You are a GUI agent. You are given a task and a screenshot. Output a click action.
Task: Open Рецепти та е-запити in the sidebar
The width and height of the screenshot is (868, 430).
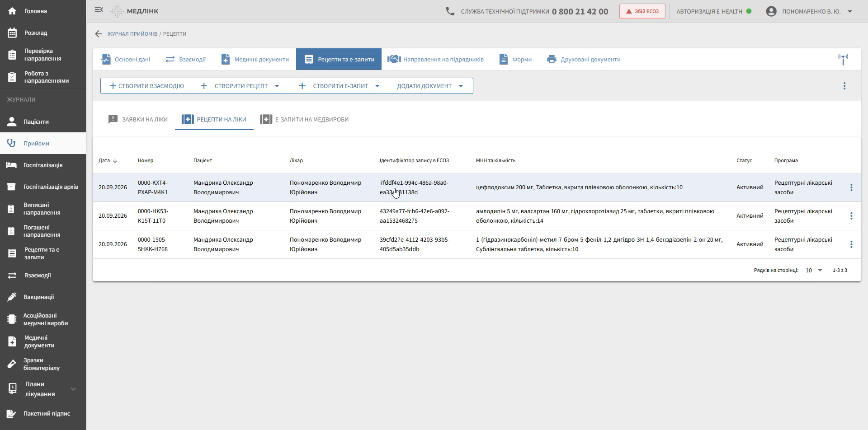43,253
